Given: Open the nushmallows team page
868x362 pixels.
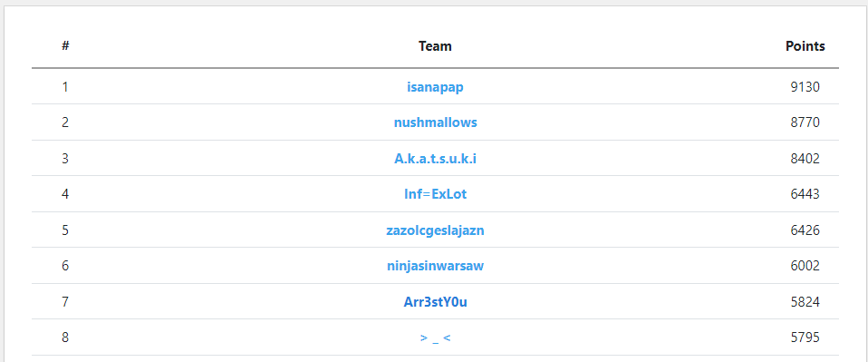Looking at the screenshot, I should coord(435,122).
